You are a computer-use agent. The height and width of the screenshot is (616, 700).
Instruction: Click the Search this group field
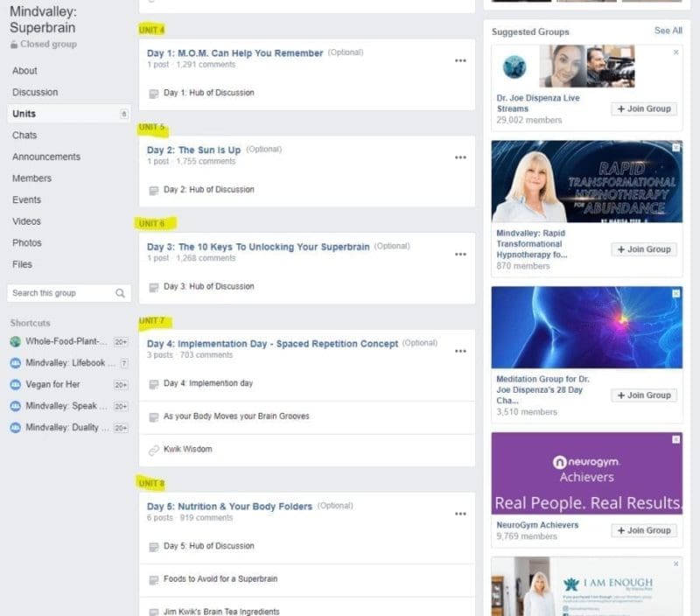pos(69,293)
